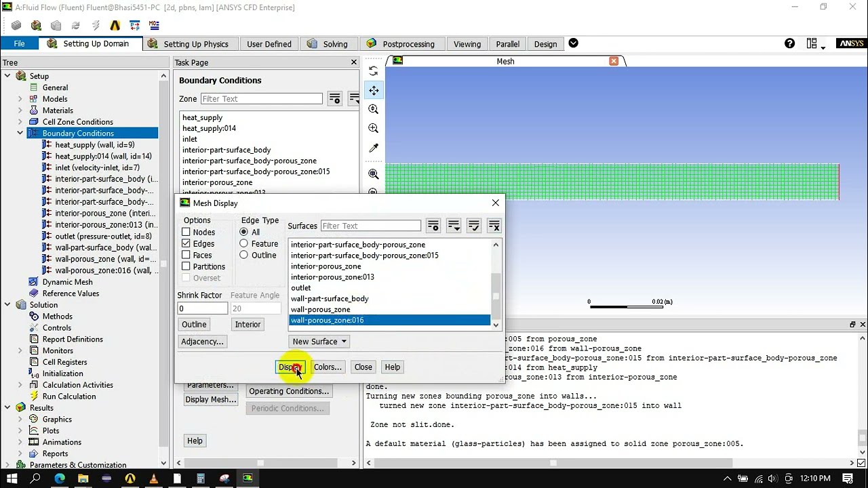The height and width of the screenshot is (488, 868).
Task: Select the Outline edge type radio button
Action: click(243, 255)
